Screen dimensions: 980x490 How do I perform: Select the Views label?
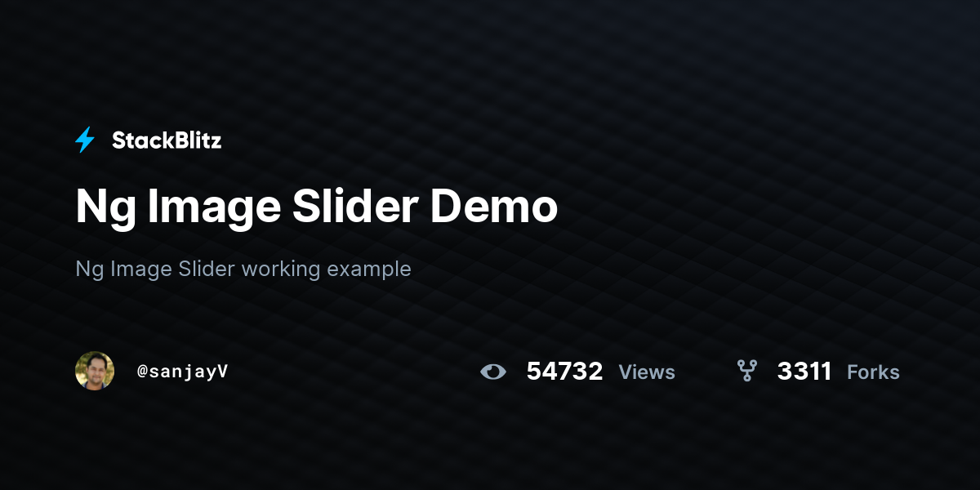pos(647,372)
